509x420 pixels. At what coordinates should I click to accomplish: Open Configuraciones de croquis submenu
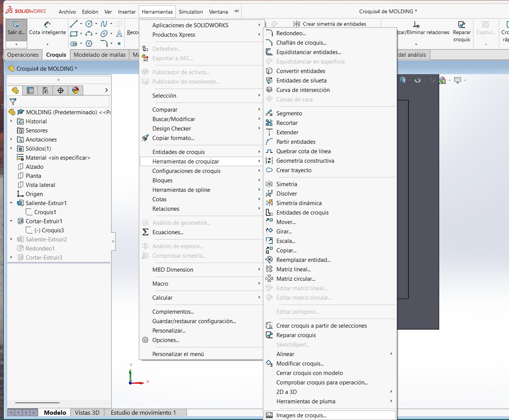coord(201,171)
